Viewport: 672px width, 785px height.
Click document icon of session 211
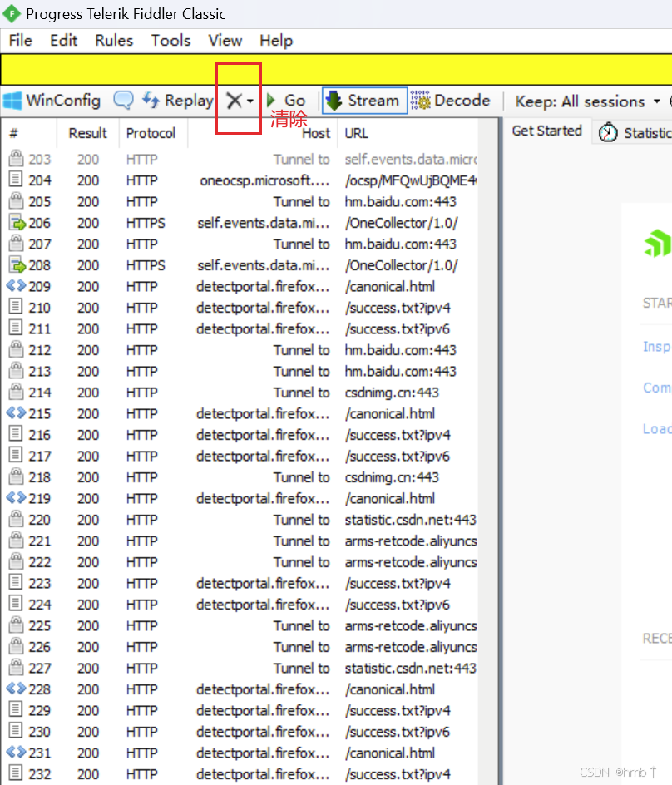point(16,328)
